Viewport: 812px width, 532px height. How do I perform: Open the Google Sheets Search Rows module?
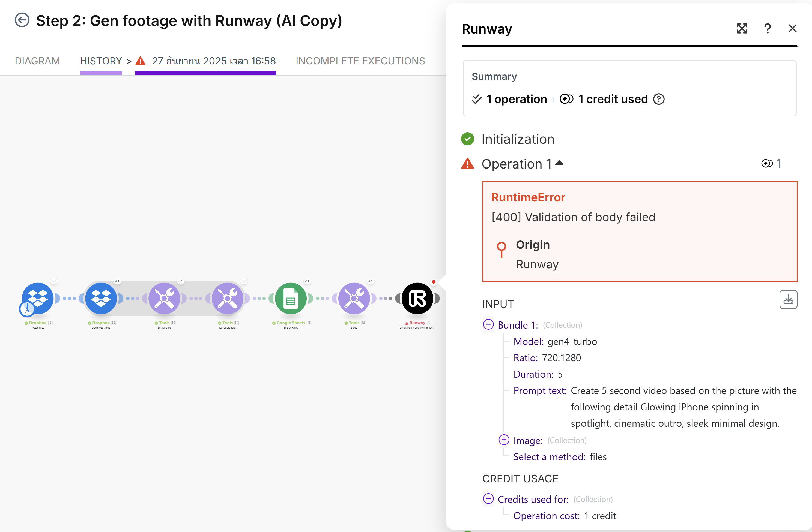291,298
